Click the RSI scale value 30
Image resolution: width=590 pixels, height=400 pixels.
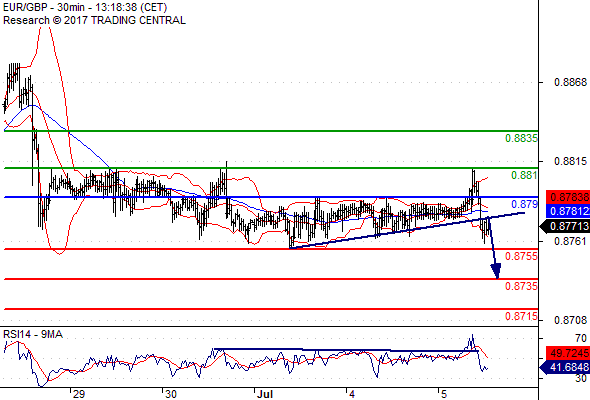click(x=581, y=378)
